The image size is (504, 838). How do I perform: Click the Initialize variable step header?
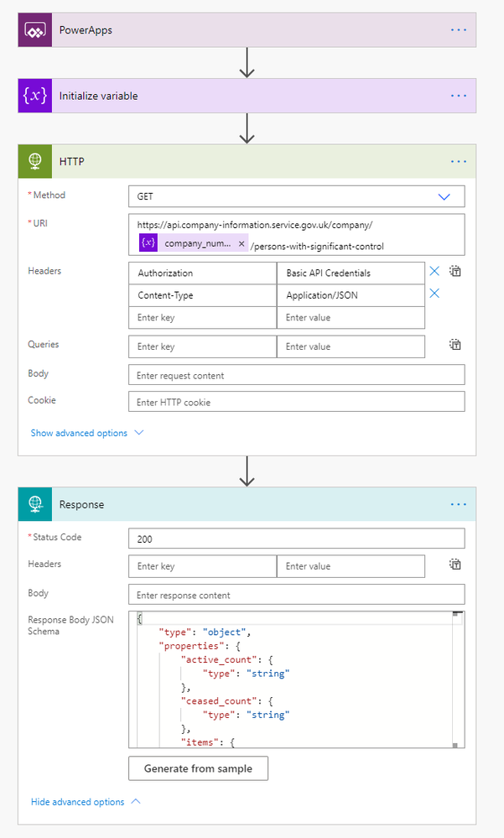tap(247, 96)
